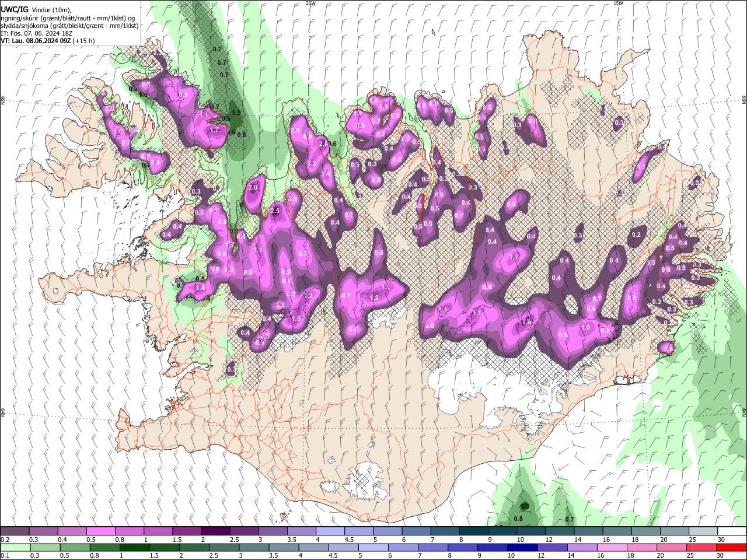Click the light pink 16–18 rain legend swatch
Image resolution: width=747 pixels, height=560 pixels.
pyautogui.click(x=612, y=547)
